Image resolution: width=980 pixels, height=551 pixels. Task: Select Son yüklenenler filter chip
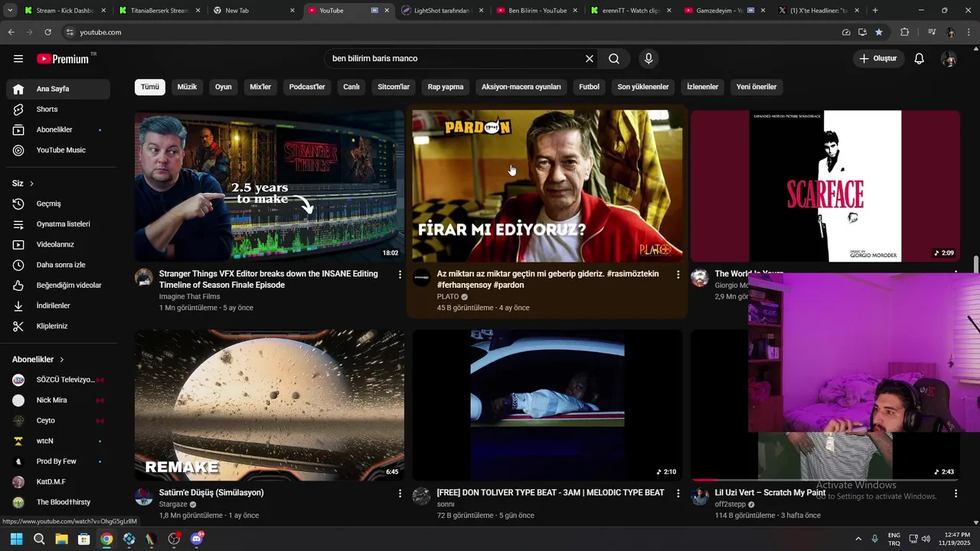(643, 87)
